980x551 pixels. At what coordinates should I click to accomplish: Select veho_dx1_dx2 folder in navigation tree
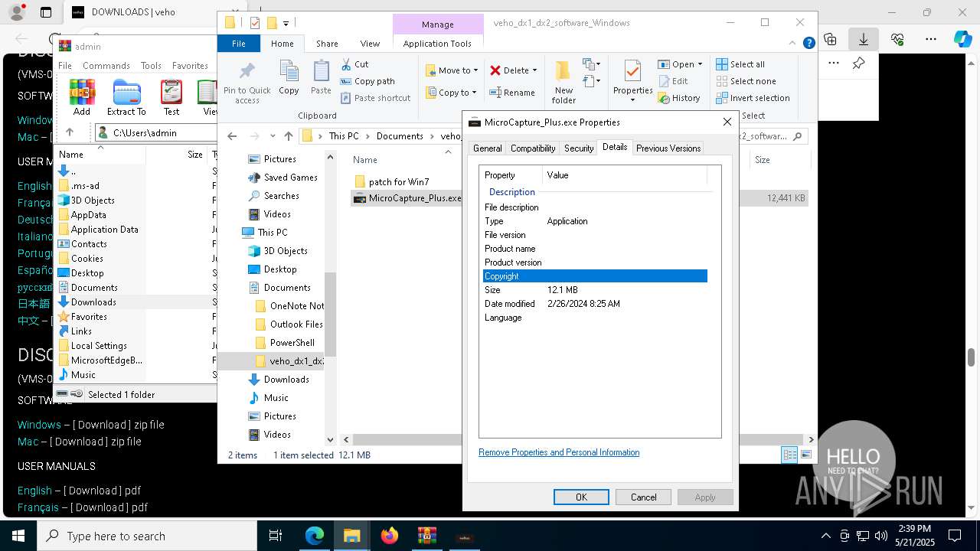290,361
